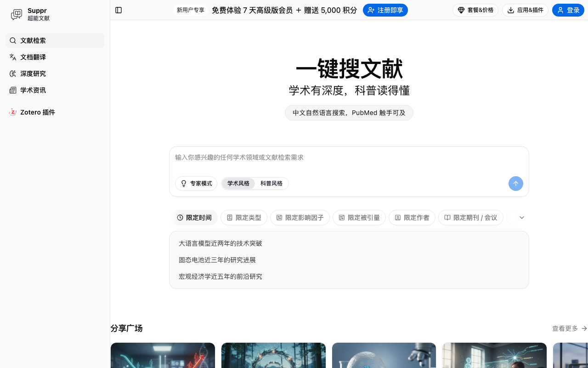Select 科普风格 style option
This screenshot has height=368, width=588.
click(271, 184)
